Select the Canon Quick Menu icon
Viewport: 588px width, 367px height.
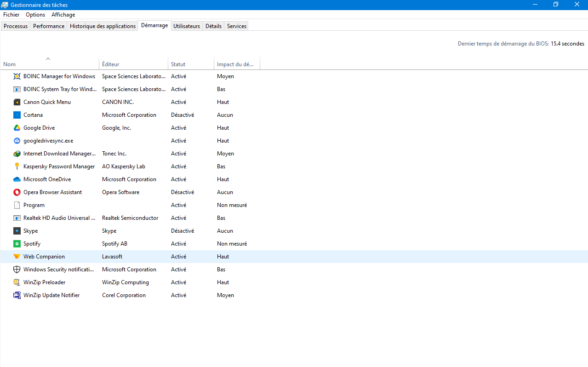point(17,102)
